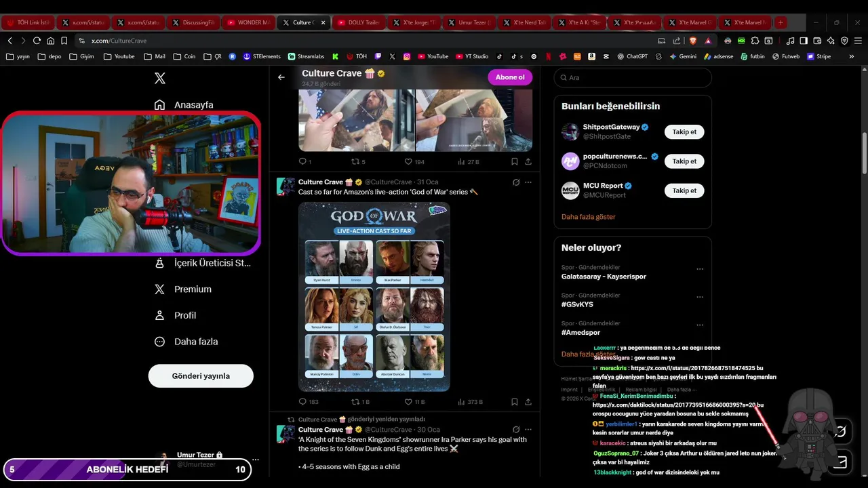
Task: Click the Ara search field
Action: [633, 78]
